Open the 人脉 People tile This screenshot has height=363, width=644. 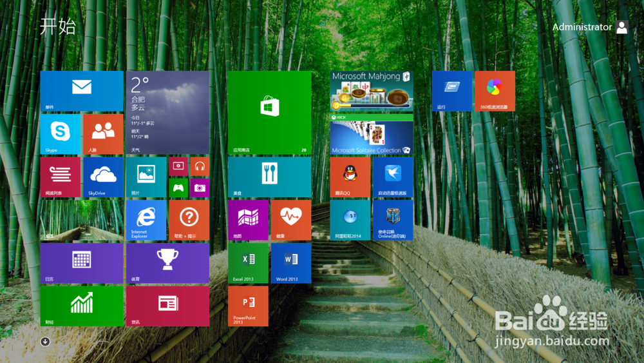[103, 134]
